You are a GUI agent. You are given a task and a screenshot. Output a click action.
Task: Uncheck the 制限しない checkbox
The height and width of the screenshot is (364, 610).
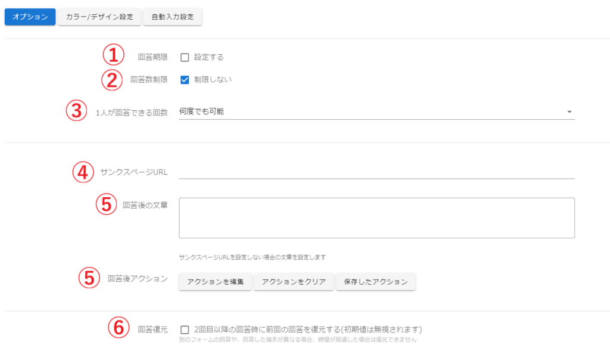pyautogui.click(x=185, y=80)
